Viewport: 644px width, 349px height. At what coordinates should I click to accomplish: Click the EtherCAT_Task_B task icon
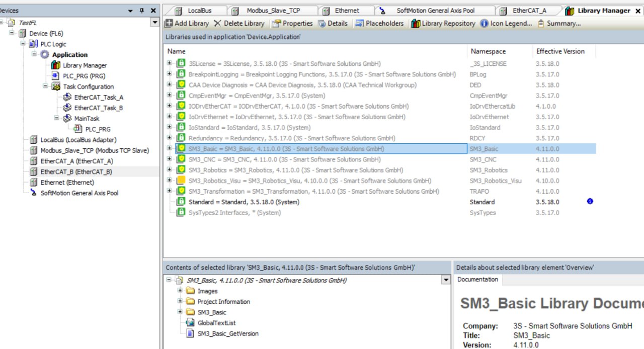point(67,108)
